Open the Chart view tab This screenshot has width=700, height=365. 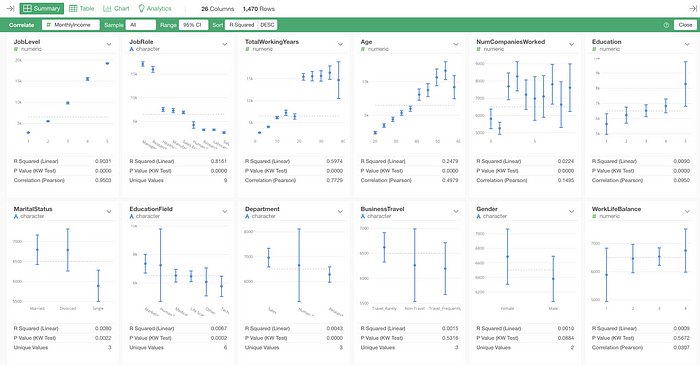click(116, 8)
